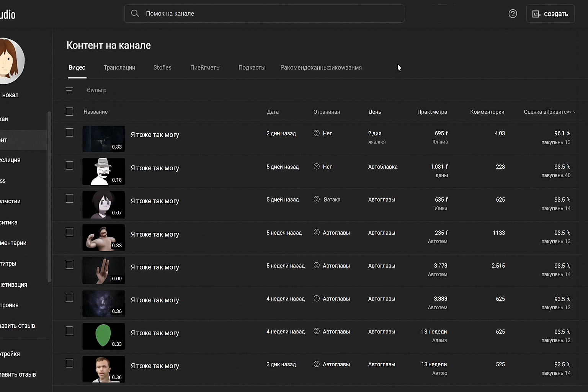The width and height of the screenshot is (588, 392).
Task: Click visibility icon in last video row
Action: tap(317, 364)
